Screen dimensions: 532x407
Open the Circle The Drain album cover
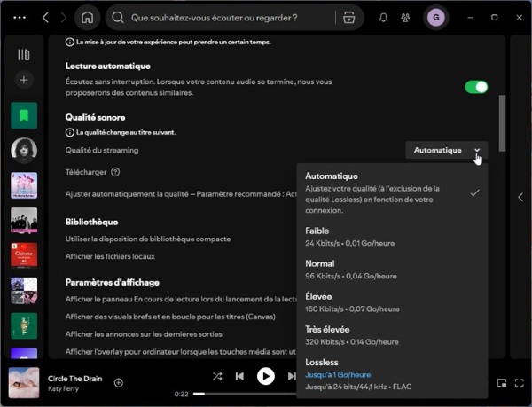click(24, 382)
